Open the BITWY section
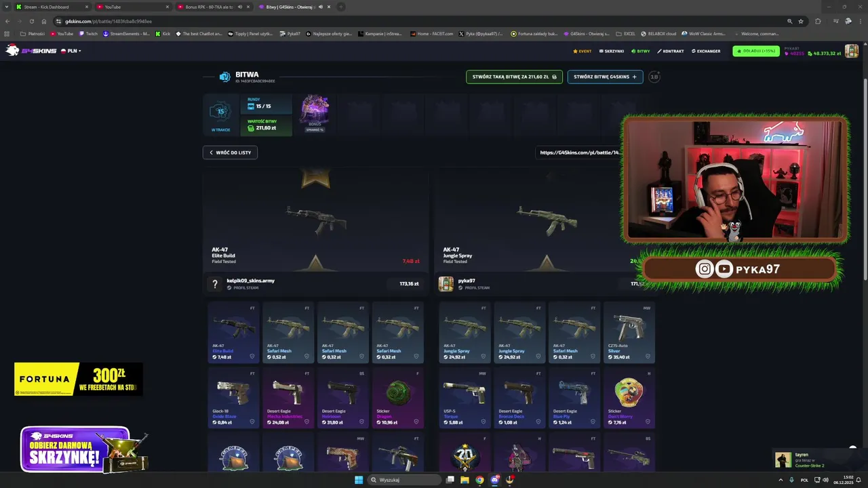868x488 pixels. pyautogui.click(x=641, y=51)
